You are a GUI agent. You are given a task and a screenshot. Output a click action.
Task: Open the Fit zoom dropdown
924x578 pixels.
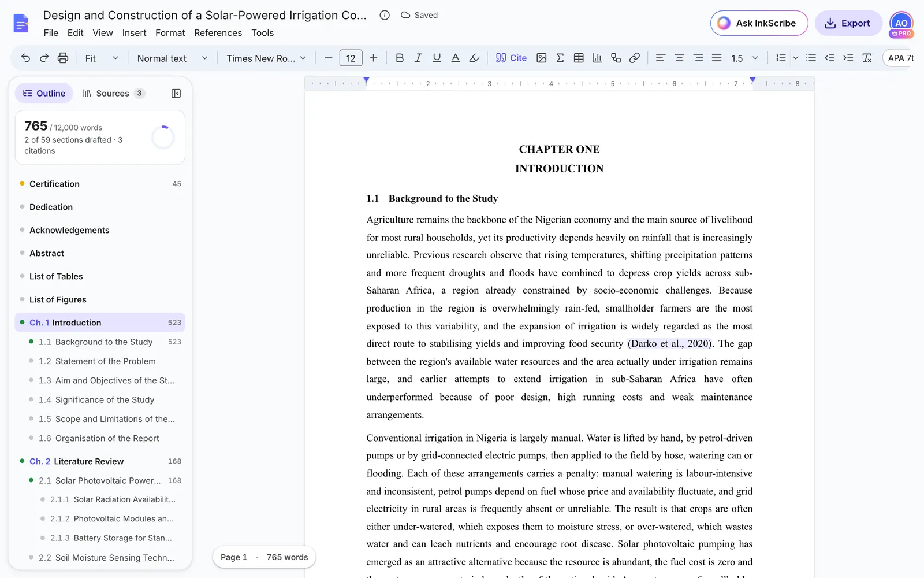tap(102, 58)
